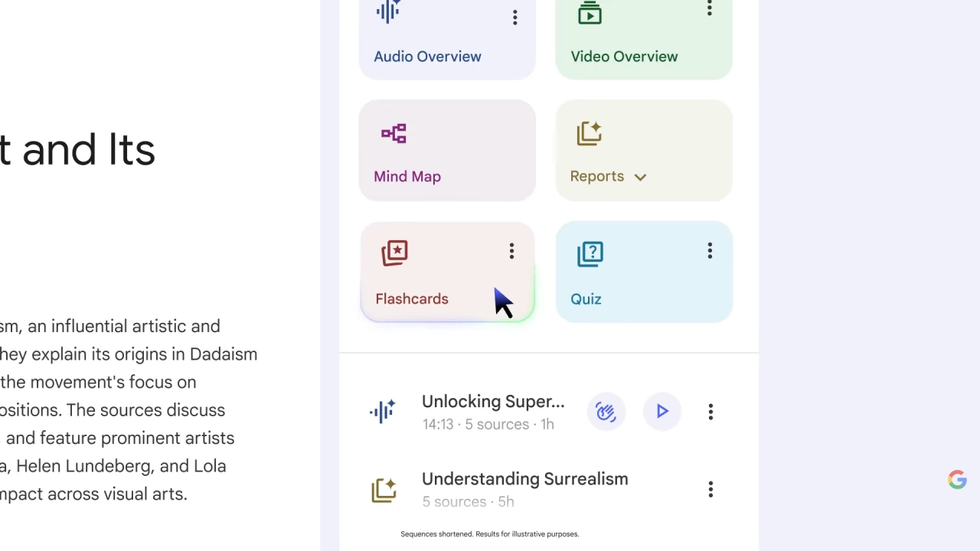Select the Mind Map node icon
The height and width of the screenshot is (551, 980).
click(x=394, y=133)
